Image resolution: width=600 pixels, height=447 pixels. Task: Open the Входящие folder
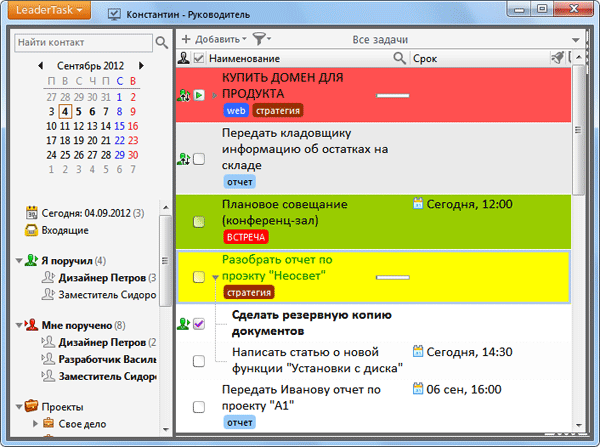(65, 230)
